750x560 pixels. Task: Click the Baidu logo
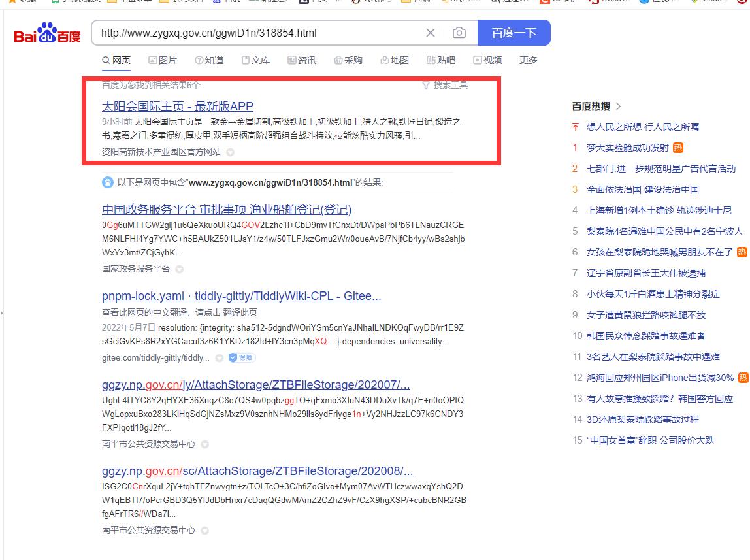click(x=47, y=33)
